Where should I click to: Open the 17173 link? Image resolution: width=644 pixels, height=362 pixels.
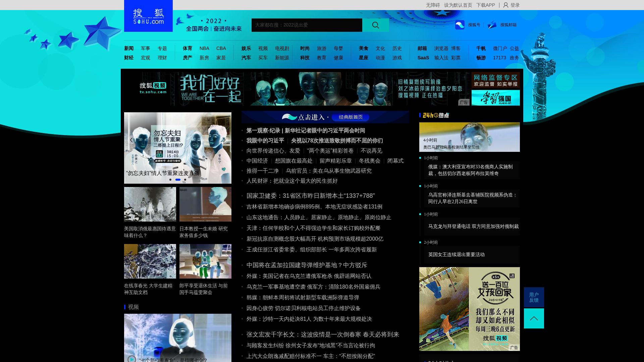[499, 58]
